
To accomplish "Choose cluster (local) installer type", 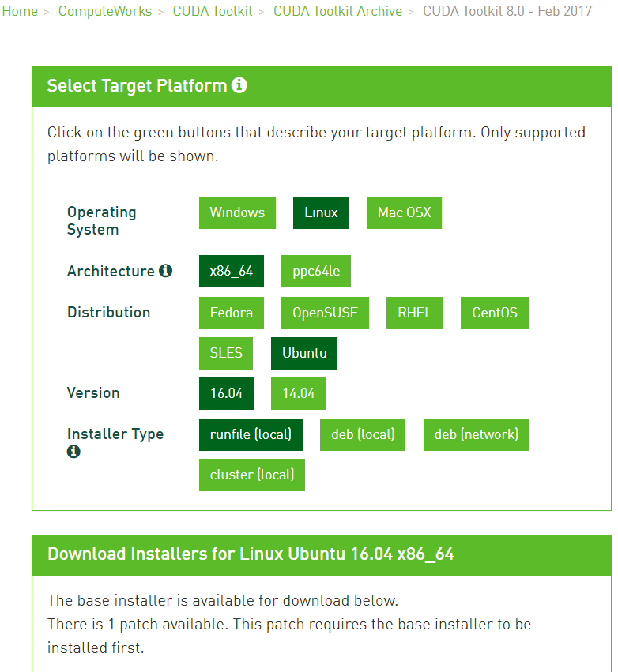I will (252, 475).
